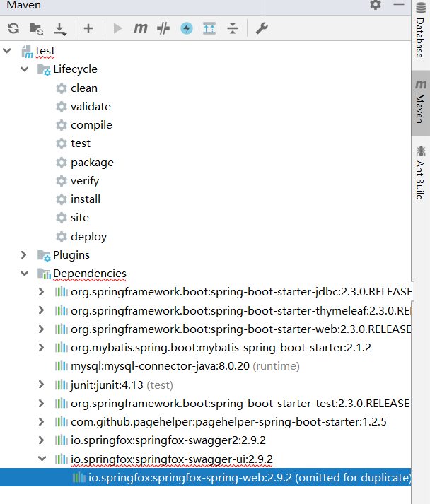
Task: Show dependencies diagram icon
Action: [x=209, y=28]
